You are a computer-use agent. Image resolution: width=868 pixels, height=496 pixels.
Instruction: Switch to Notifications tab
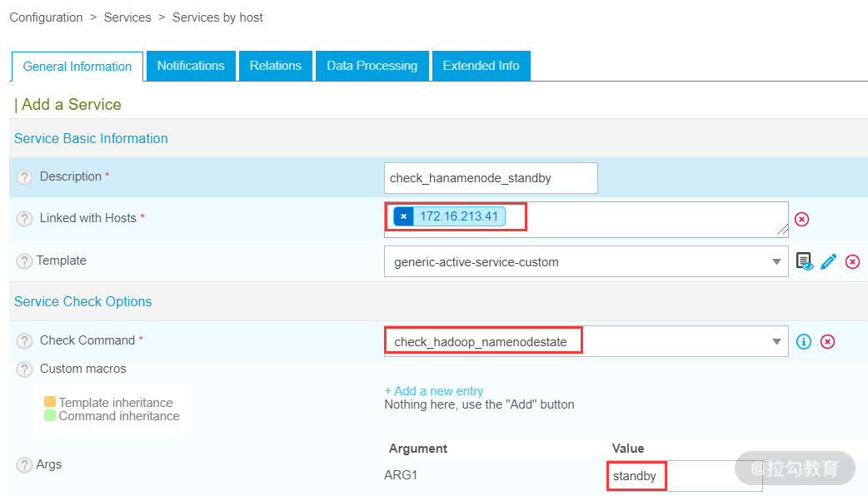[x=191, y=66]
